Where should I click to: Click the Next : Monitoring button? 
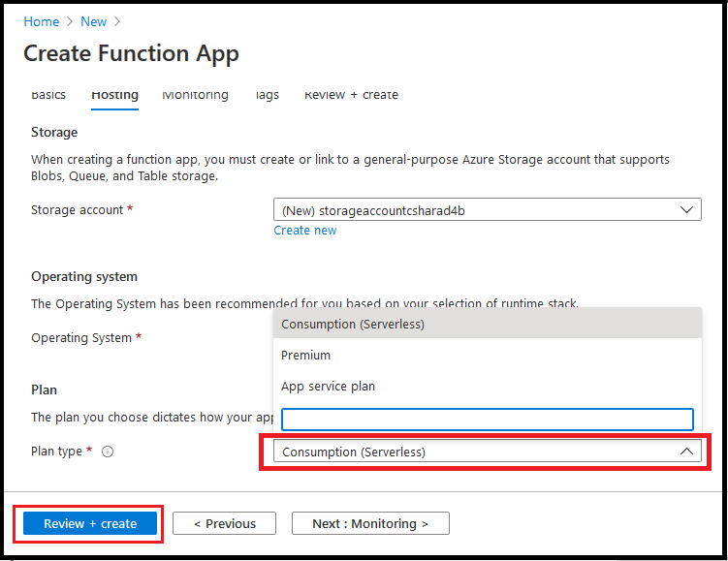coord(370,523)
